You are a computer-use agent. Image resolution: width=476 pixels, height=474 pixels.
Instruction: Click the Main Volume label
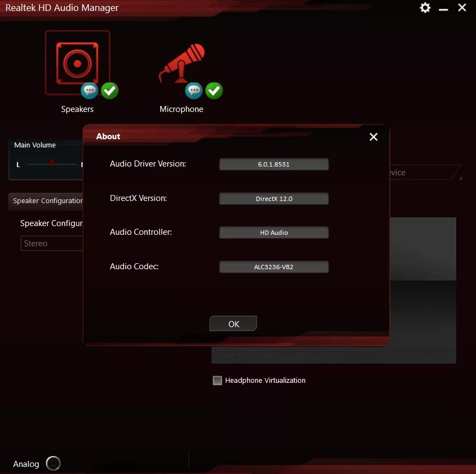[35, 145]
